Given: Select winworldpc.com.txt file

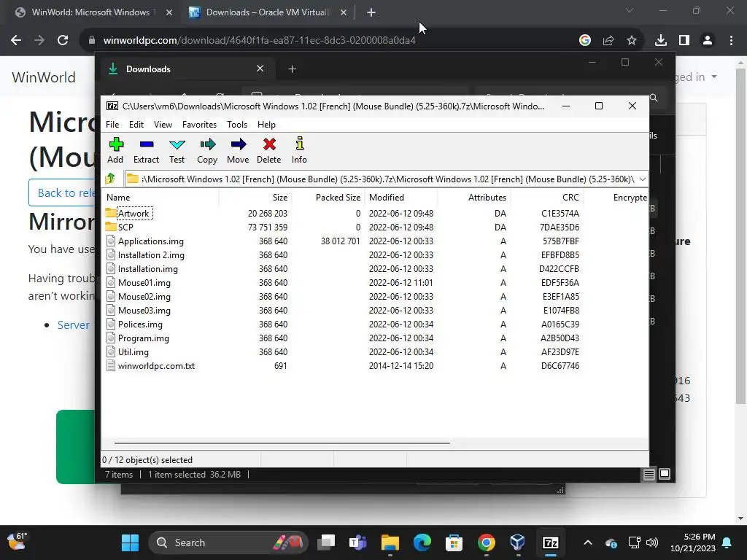Looking at the screenshot, I should pos(156,366).
